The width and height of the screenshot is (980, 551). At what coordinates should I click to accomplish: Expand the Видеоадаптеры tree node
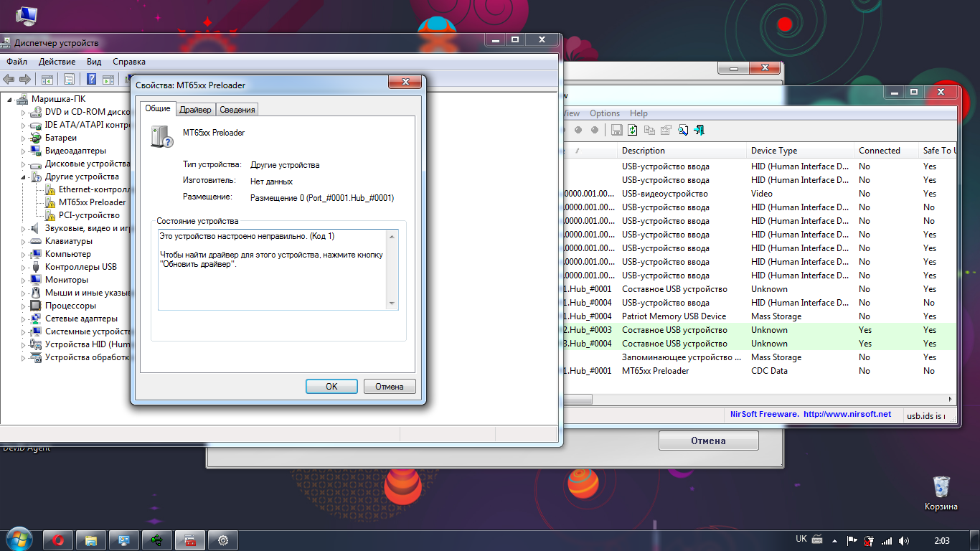(x=23, y=151)
